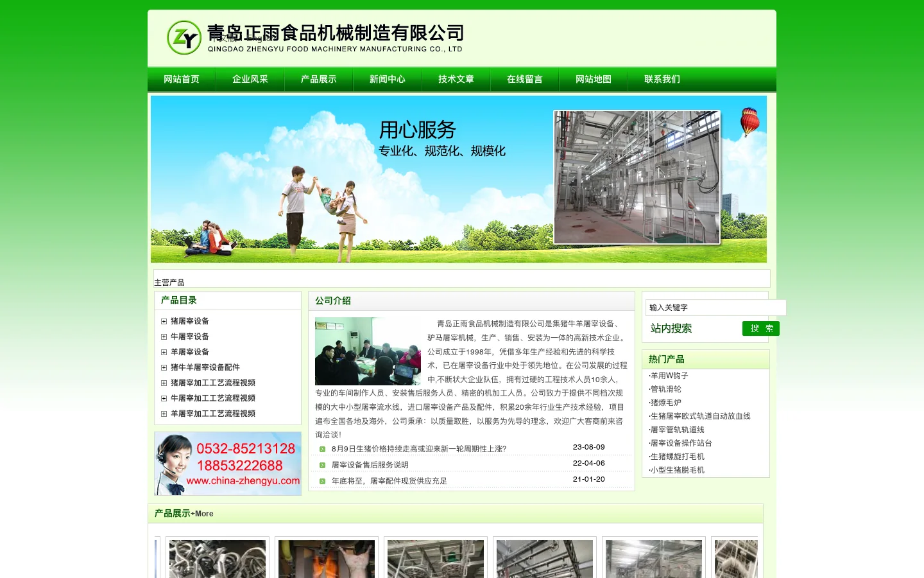The height and width of the screenshot is (578, 924).
Task: Click plus icon beside 羊屠宰加工工艺流程视频
Action: pyautogui.click(x=164, y=414)
